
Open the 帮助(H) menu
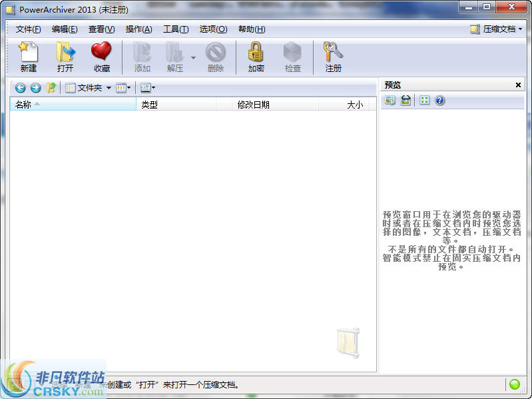(252, 29)
